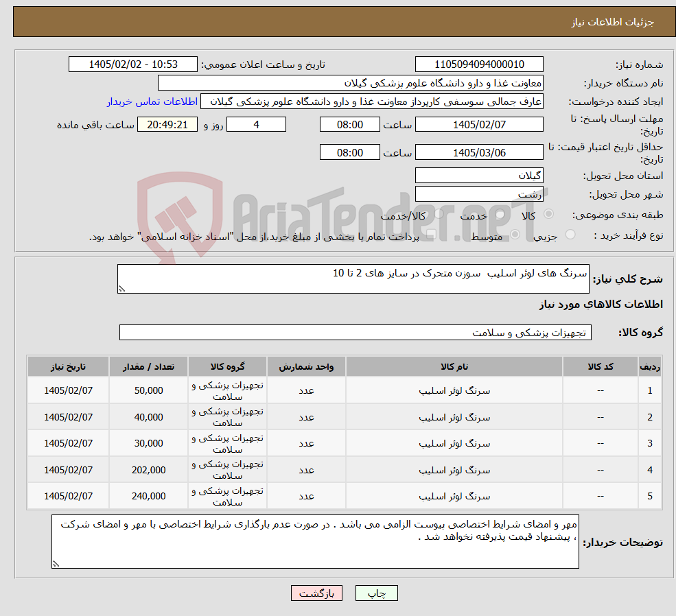Click the remaining time field 20:49:21
The height and width of the screenshot is (616, 676).
(167, 124)
